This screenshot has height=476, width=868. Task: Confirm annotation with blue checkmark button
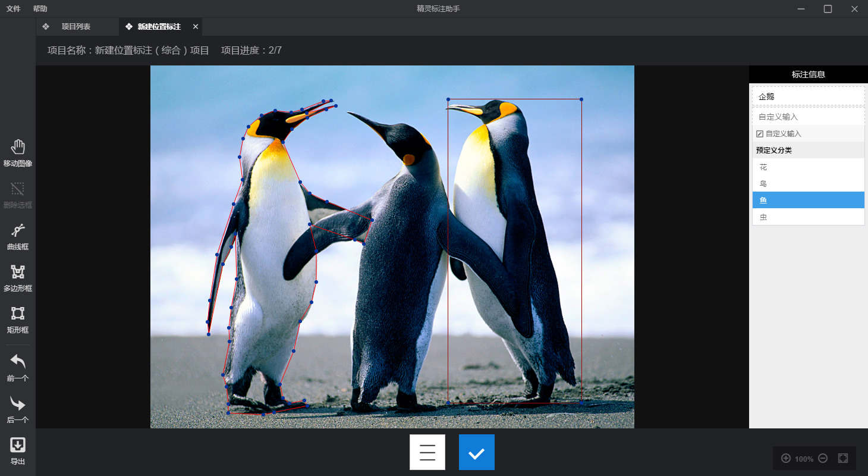pyautogui.click(x=476, y=452)
